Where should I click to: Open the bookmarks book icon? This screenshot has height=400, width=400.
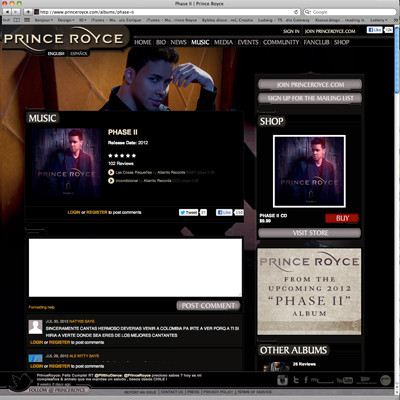click(x=17, y=20)
